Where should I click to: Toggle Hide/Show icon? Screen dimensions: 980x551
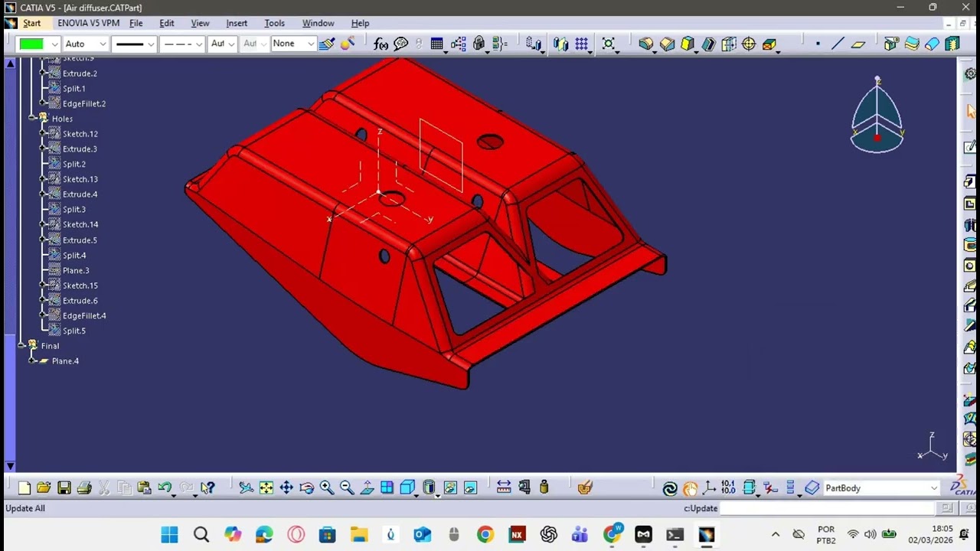(x=450, y=487)
